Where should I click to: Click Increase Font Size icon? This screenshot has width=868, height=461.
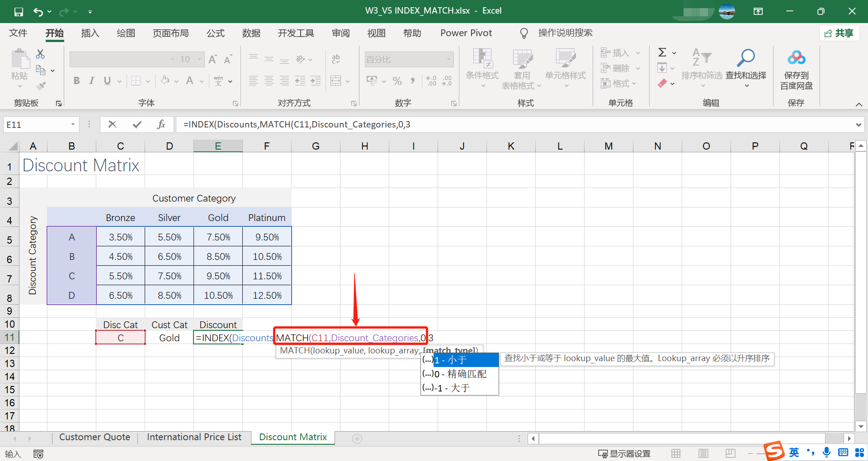(213, 59)
